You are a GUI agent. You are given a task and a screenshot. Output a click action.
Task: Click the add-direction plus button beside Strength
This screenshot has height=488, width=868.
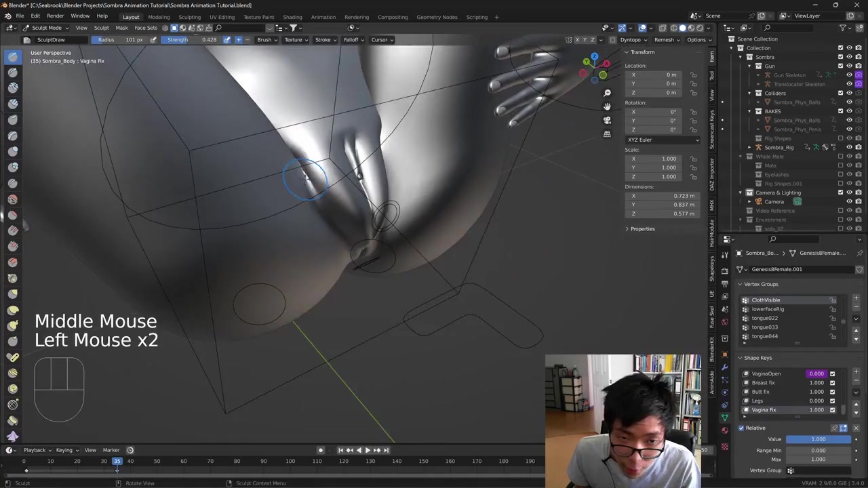(x=238, y=39)
